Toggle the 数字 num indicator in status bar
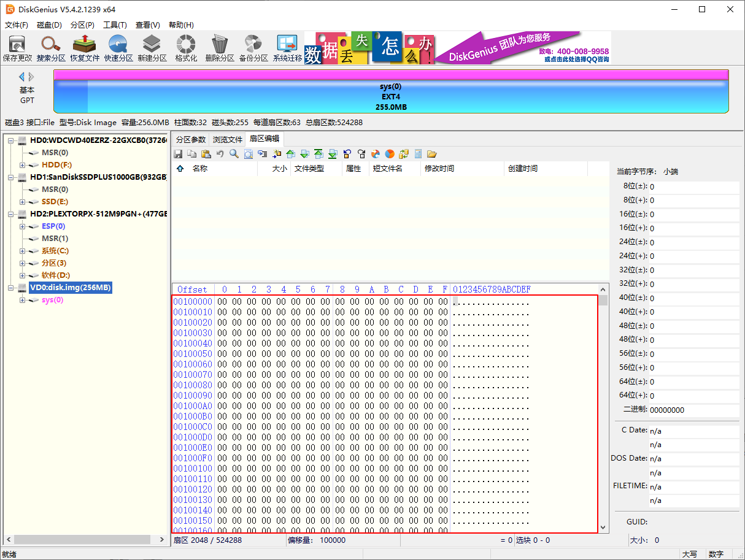The image size is (745, 560). pos(716,554)
